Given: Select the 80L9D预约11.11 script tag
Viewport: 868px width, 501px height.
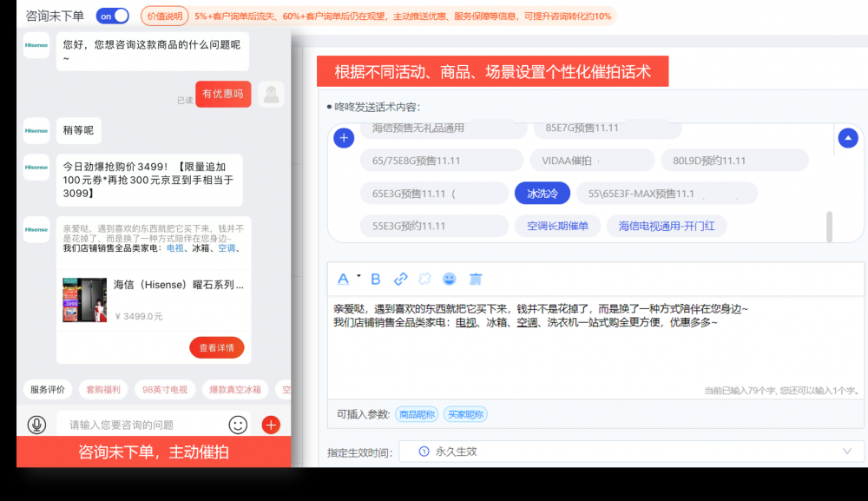Looking at the screenshot, I should (x=734, y=161).
